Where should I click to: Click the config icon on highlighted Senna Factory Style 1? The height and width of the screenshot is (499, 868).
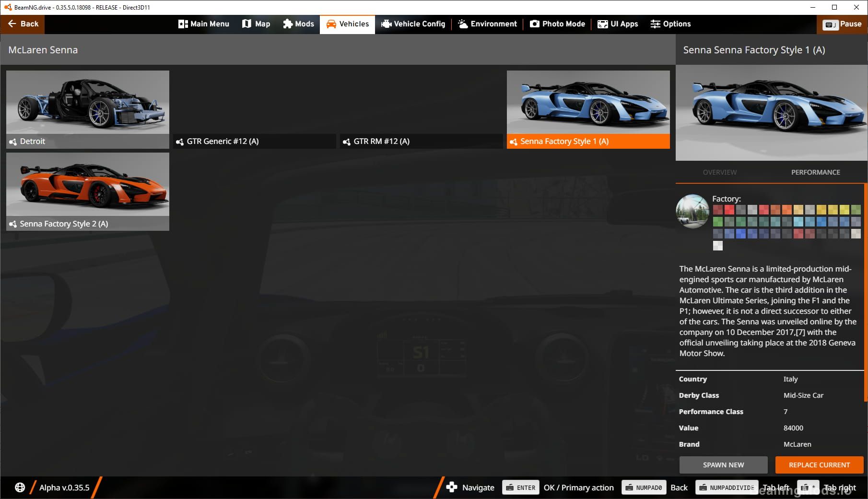click(x=514, y=142)
